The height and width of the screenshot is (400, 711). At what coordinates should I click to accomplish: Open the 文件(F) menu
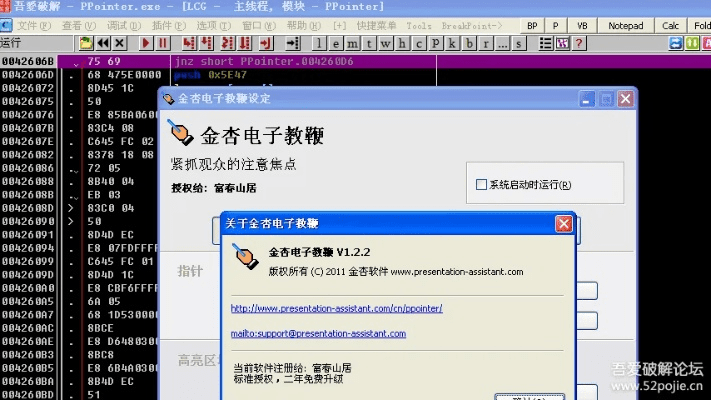34,26
